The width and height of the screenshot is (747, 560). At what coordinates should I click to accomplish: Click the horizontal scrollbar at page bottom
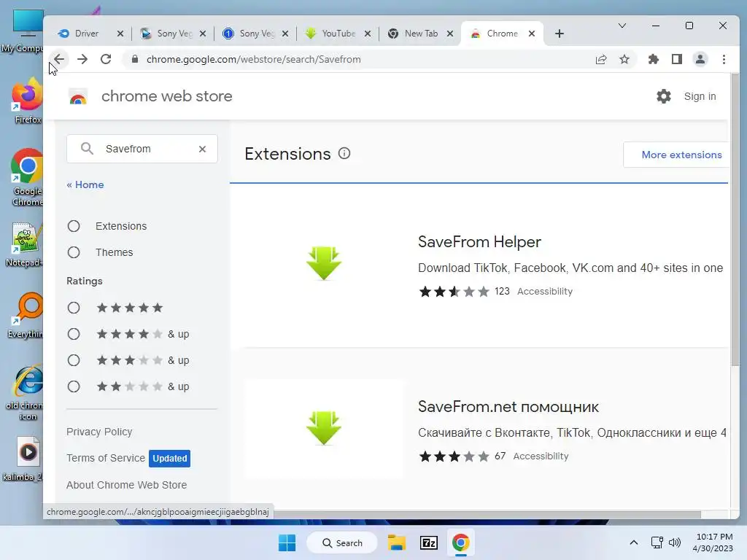(x=486, y=515)
